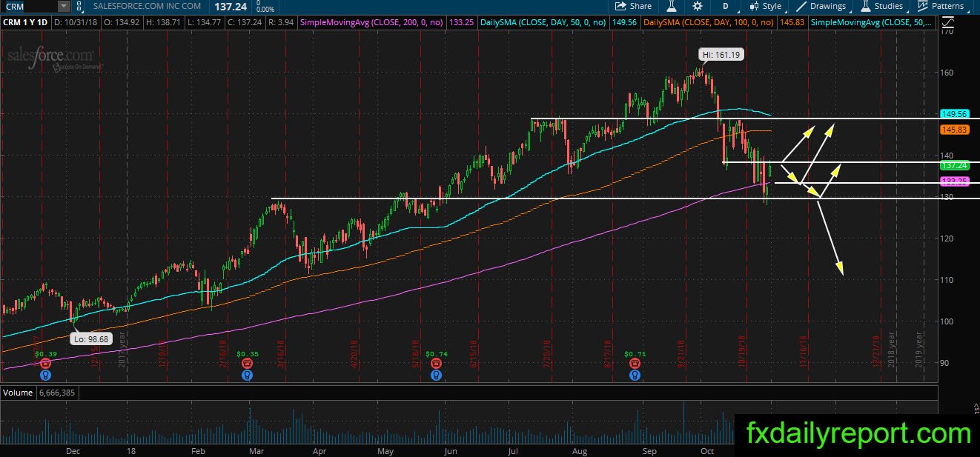Click the Mar label on time axis
The width and height of the screenshot is (980, 457).
pos(258,450)
